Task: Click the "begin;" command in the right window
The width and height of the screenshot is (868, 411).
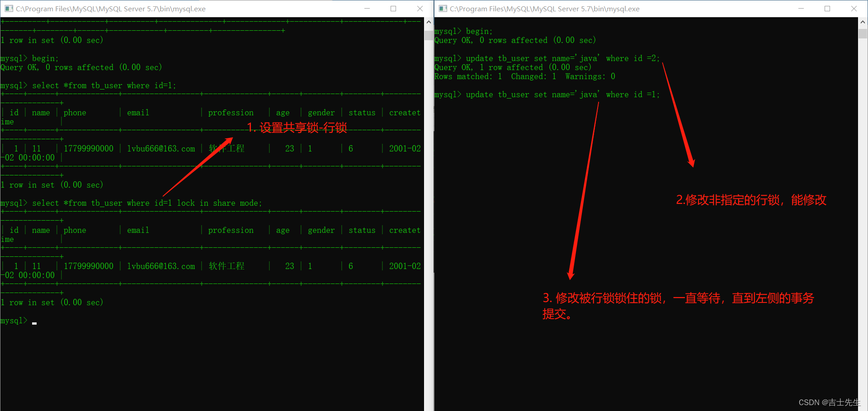Action: [479, 31]
